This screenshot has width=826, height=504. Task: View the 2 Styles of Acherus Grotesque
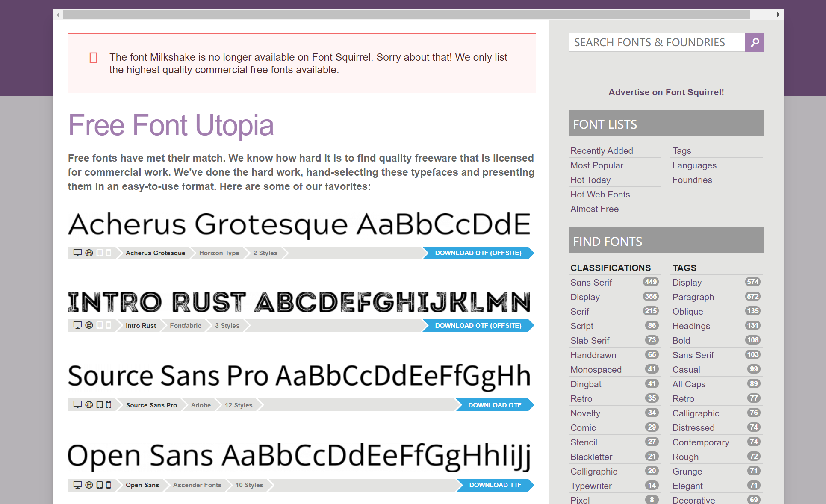point(265,253)
